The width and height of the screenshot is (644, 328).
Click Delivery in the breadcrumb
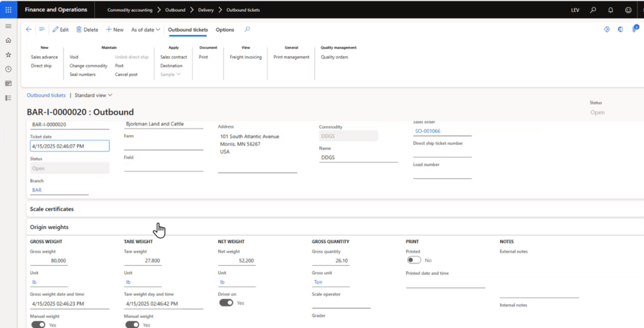206,10
